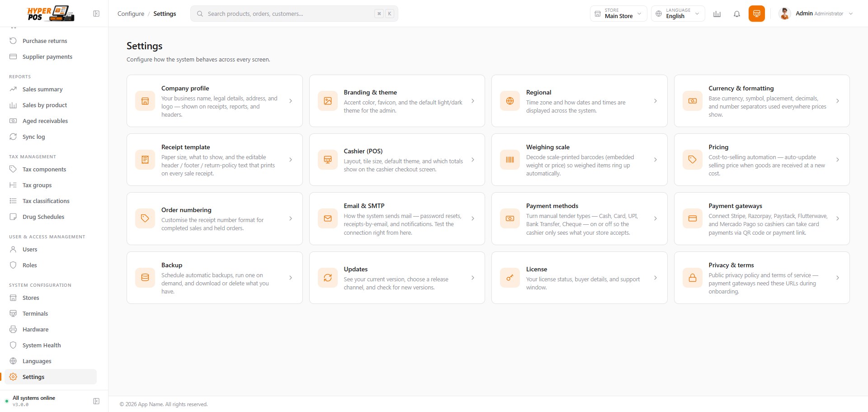The height and width of the screenshot is (412, 868).
Task: Click the Weighing scale barcode icon
Action: click(x=510, y=160)
